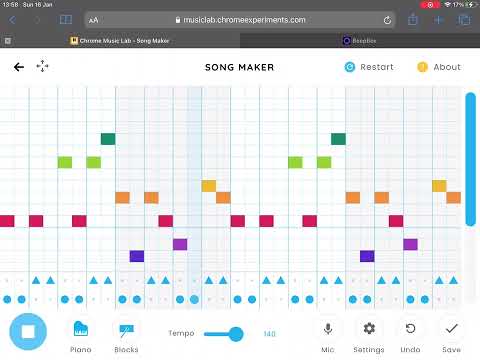The image size is (480, 360).
Task: Adjust the Tempo slider knob
Action: [x=236, y=334]
